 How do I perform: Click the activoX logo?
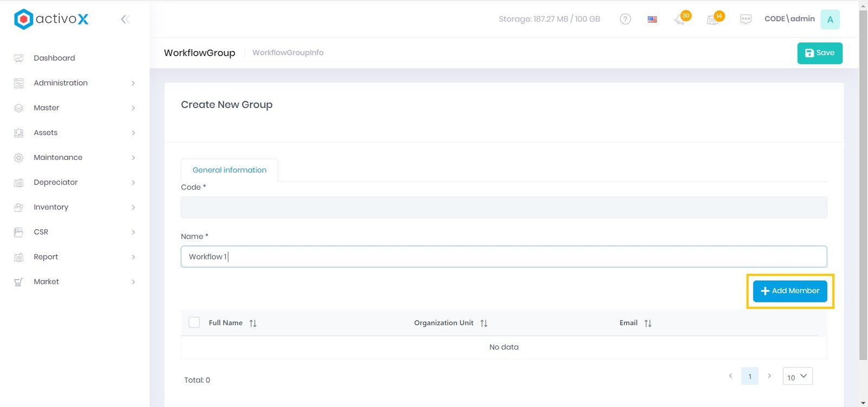coord(52,19)
